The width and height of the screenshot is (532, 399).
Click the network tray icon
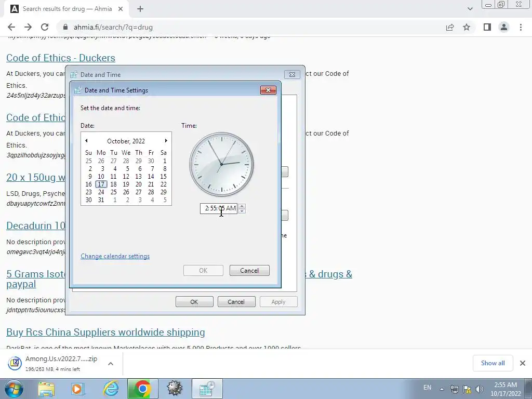(x=454, y=389)
